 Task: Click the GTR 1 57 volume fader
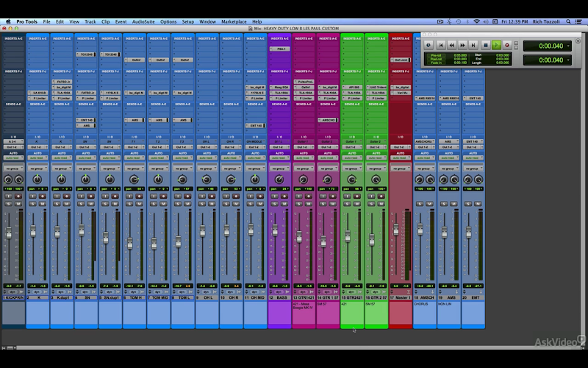(323, 241)
